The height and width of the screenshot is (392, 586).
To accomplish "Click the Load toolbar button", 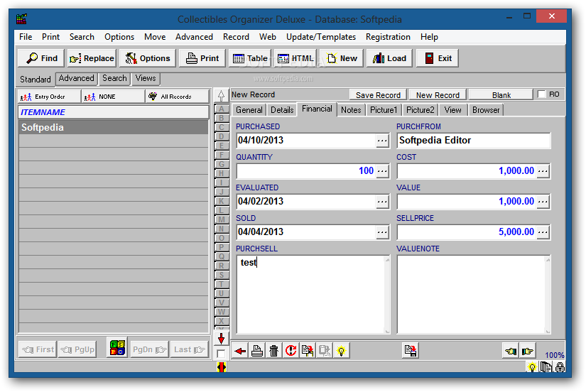I will (x=389, y=58).
